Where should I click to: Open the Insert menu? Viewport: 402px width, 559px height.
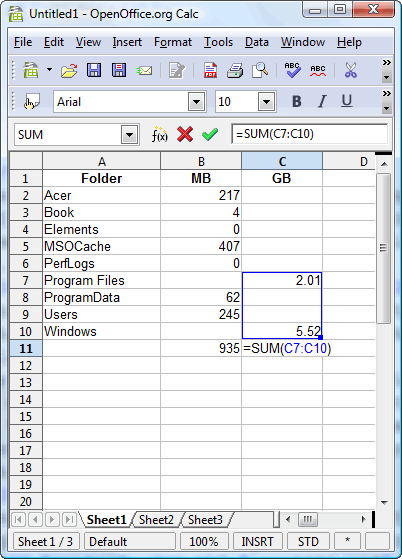click(x=127, y=42)
